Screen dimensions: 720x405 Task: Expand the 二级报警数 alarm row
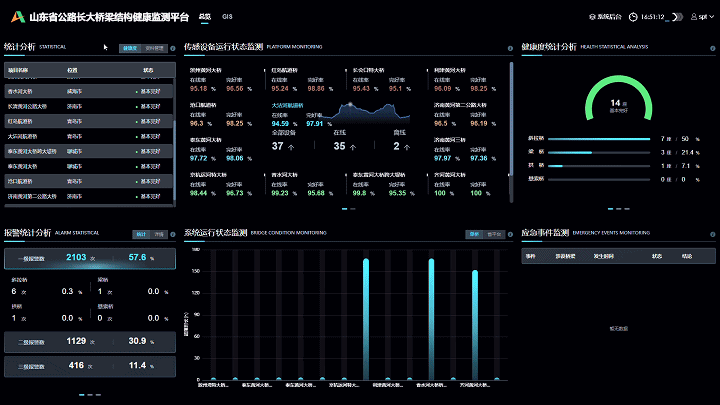[x=88, y=341]
